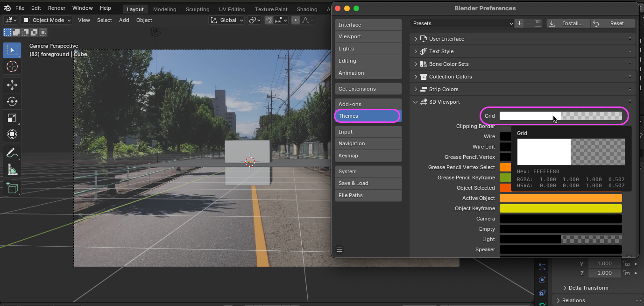Open Global transform orientation dropdown
644x306 pixels.
coord(227,20)
